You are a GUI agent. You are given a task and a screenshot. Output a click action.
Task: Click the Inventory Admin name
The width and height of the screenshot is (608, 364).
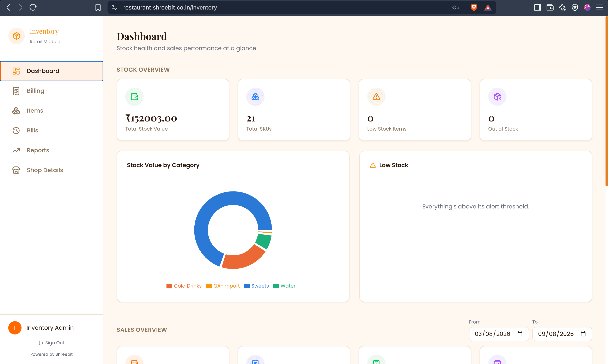tap(50, 328)
